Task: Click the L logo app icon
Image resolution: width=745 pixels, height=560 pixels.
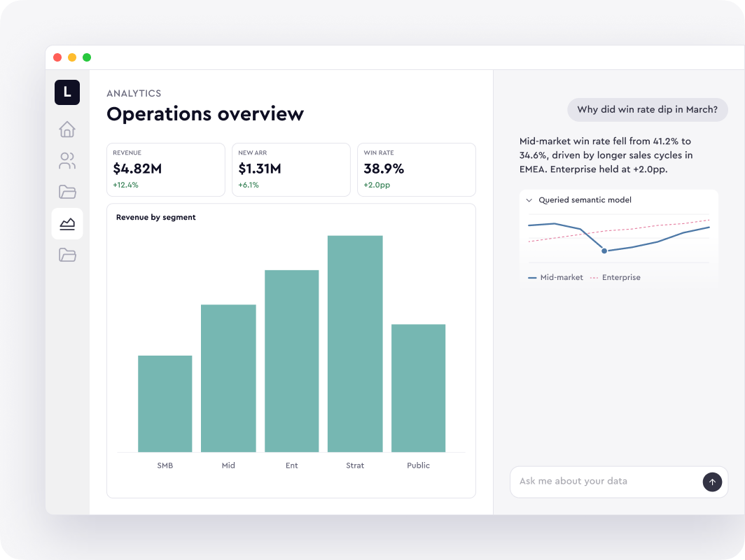Action: (x=67, y=92)
